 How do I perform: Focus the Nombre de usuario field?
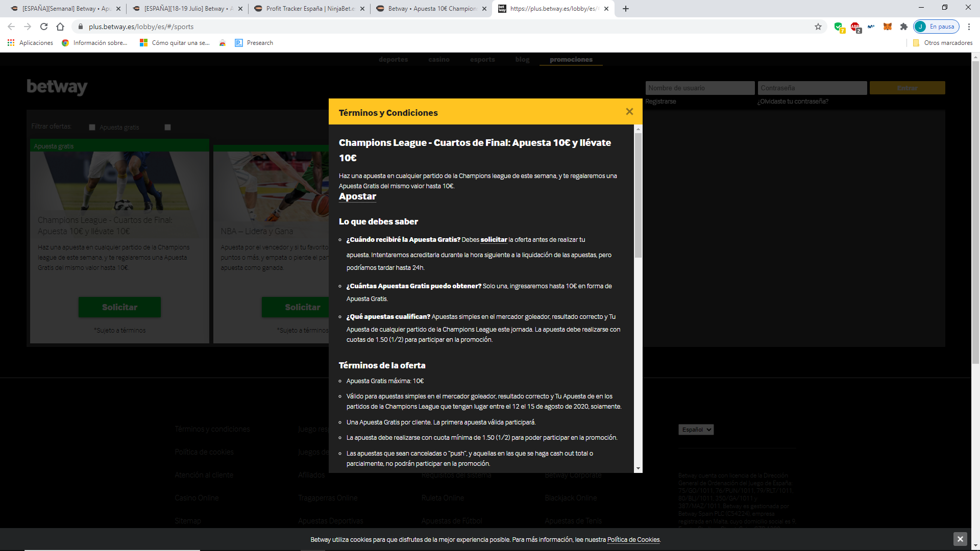(x=700, y=88)
